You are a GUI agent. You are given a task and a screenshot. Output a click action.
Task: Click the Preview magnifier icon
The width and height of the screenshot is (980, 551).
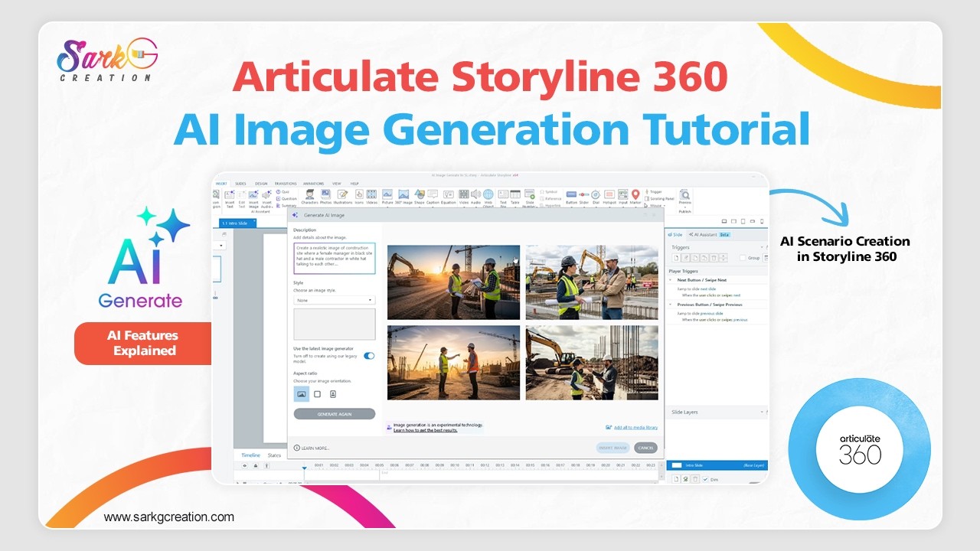[684, 194]
